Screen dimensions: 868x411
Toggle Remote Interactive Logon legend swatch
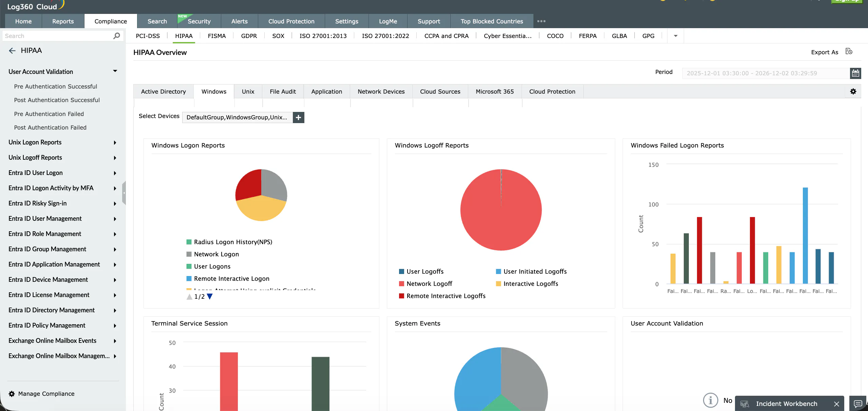click(x=189, y=278)
